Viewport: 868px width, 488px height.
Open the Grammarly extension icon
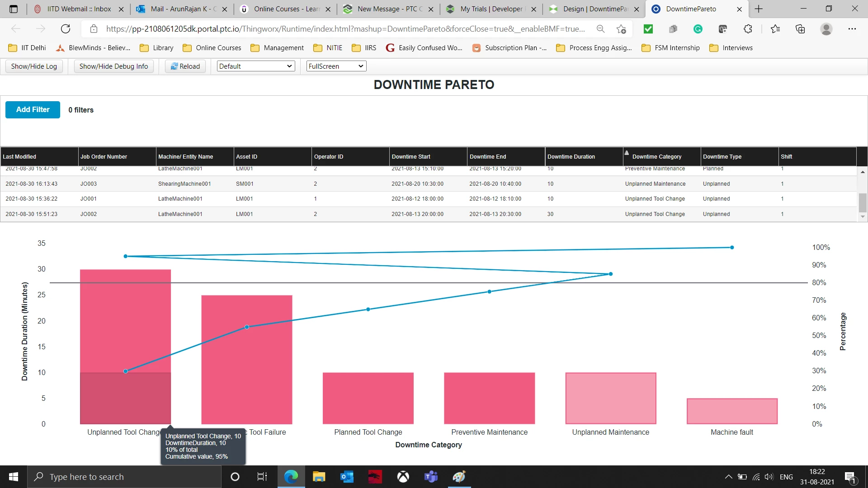(698, 29)
